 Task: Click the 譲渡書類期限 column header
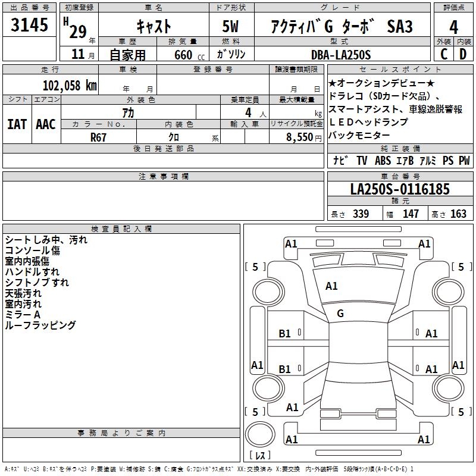click(x=296, y=69)
